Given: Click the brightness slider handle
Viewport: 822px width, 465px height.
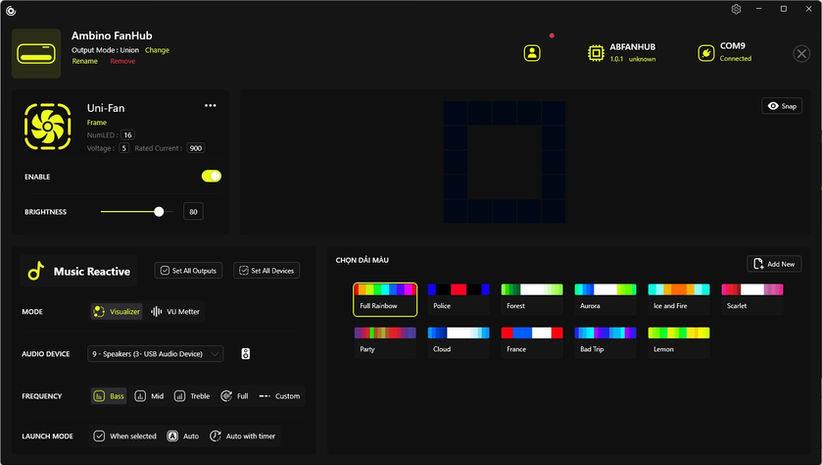Looking at the screenshot, I should click(159, 212).
